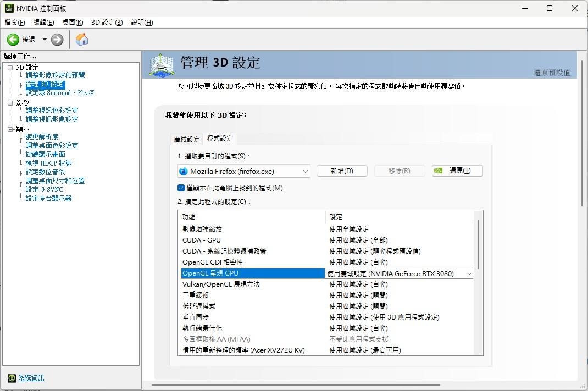Click the info icon beside 系統資訊
This screenshot has height=391, width=588.
13,378
